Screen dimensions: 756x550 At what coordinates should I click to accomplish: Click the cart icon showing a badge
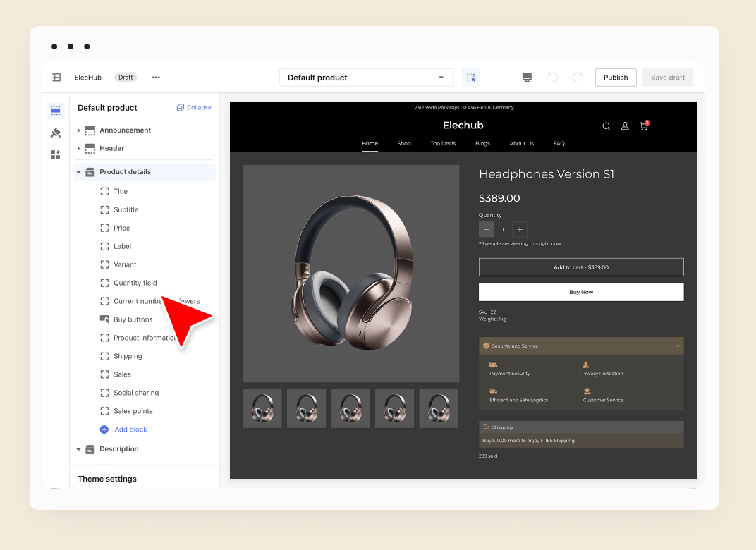coord(643,126)
